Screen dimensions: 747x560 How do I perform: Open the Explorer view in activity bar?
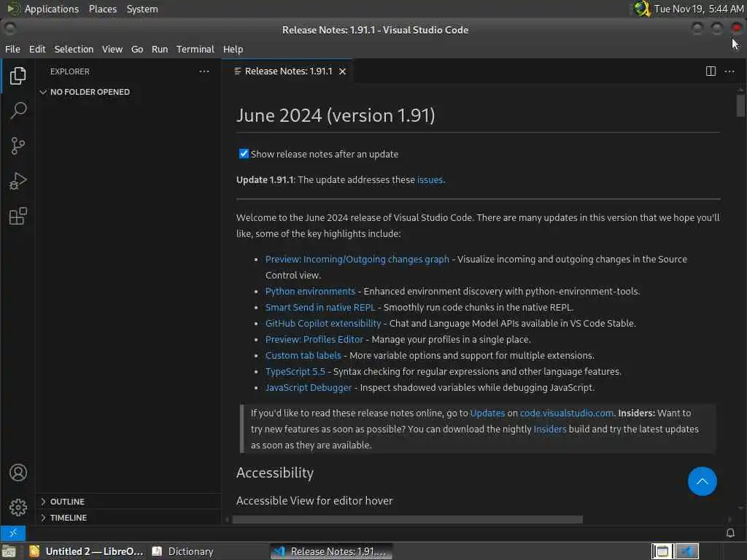(18, 75)
